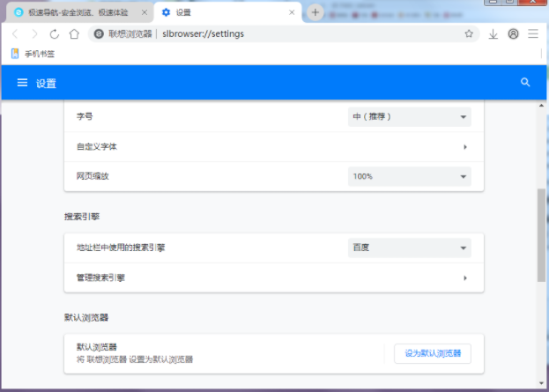Screen dimensions: 549x392
Task: Open the 手机书签 bookmark
Action: (33, 54)
